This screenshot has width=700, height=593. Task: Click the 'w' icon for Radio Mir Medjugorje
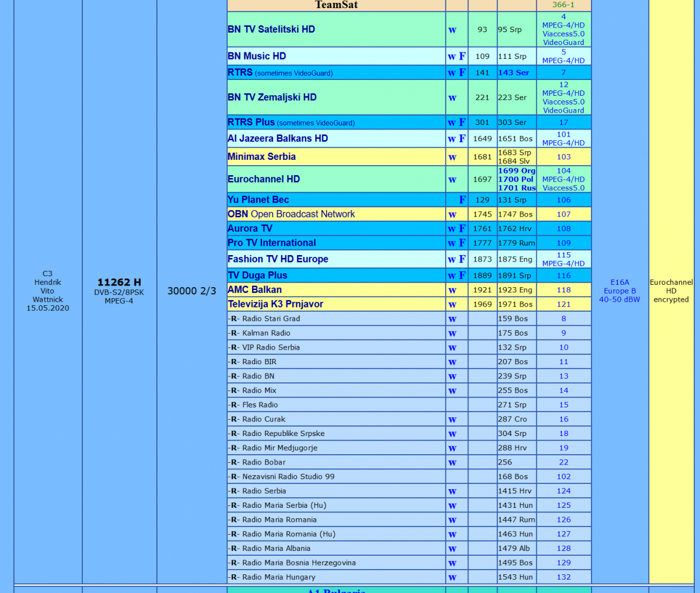coord(452,449)
